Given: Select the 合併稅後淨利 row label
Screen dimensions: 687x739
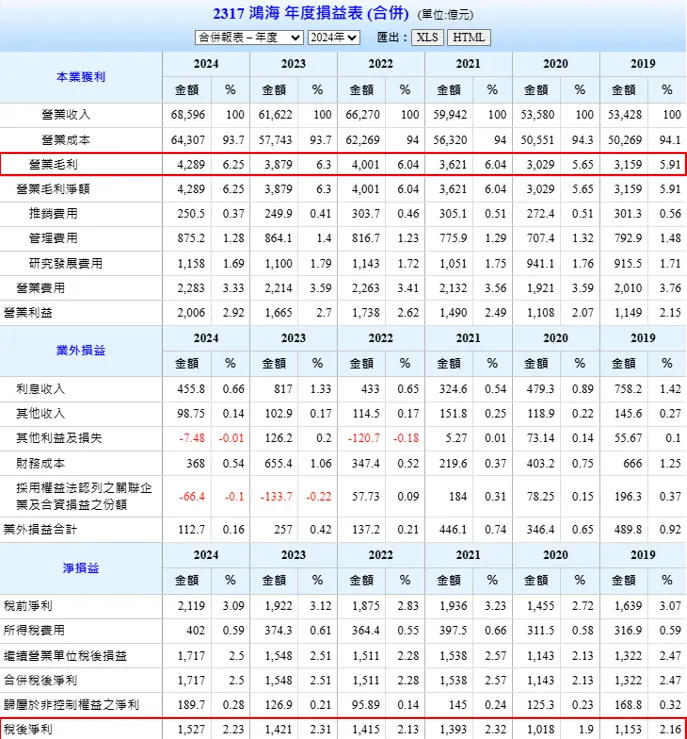Looking at the screenshot, I should coord(41,680).
